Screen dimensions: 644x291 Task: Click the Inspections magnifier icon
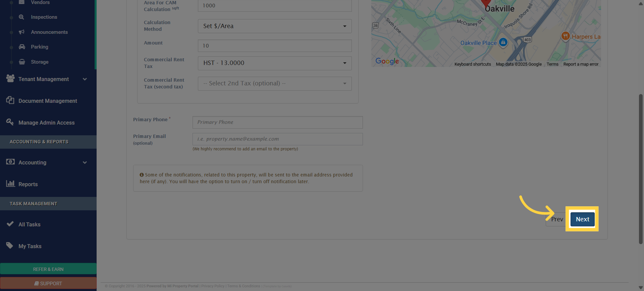pyautogui.click(x=21, y=17)
